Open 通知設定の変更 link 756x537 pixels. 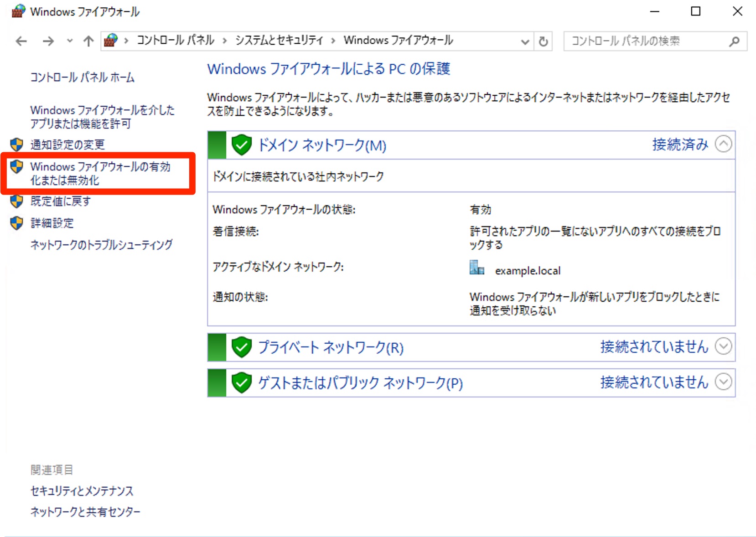[x=67, y=145]
